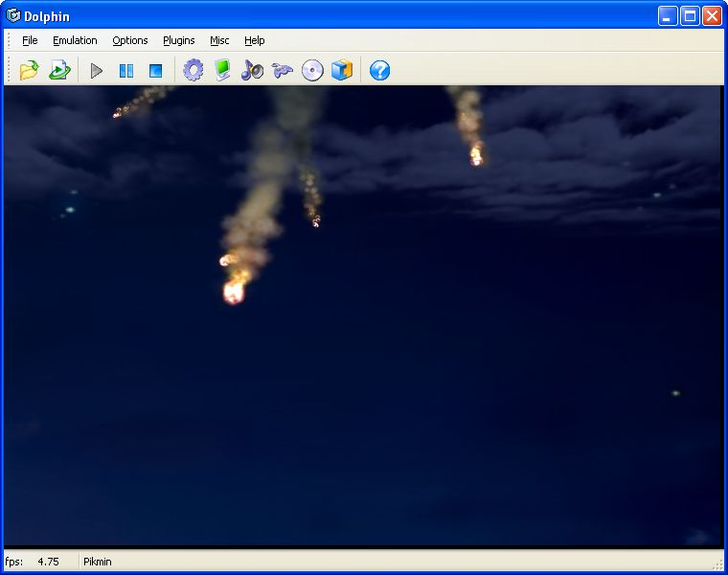Click the DVD disc icon

pyautogui.click(x=312, y=71)
